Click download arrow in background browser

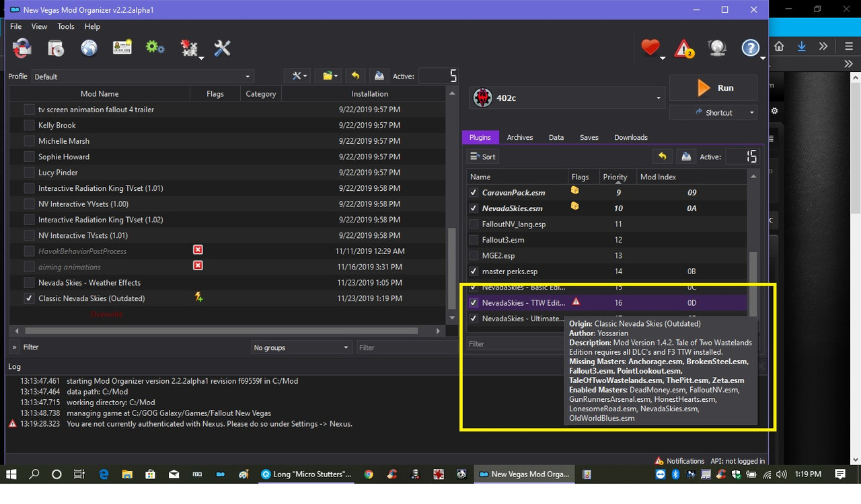coord(801,46)
